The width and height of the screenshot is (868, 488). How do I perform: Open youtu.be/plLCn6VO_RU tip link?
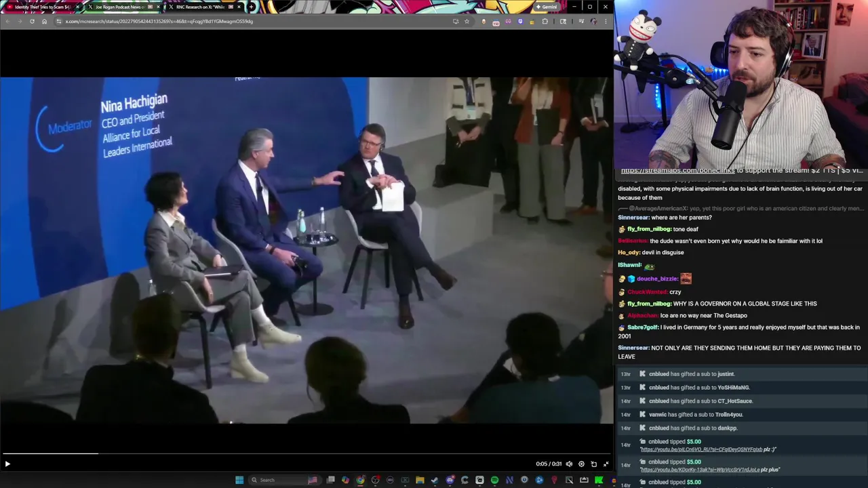click(x=701, y=449)
